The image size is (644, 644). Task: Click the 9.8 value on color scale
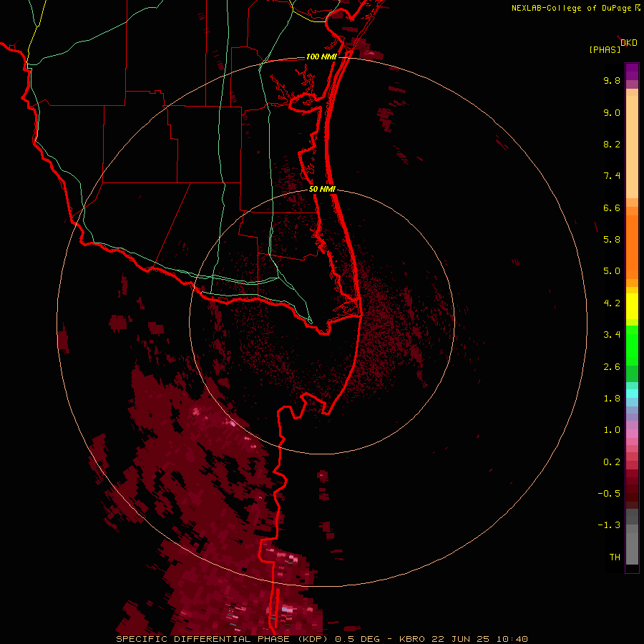click(x=612, y=80)
